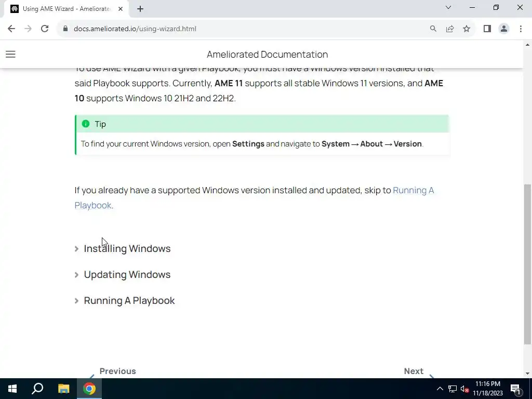Viewport: 532px width, 399px height.
Task: Open the zoom magnifier in address bar
Action: point(433,29)
